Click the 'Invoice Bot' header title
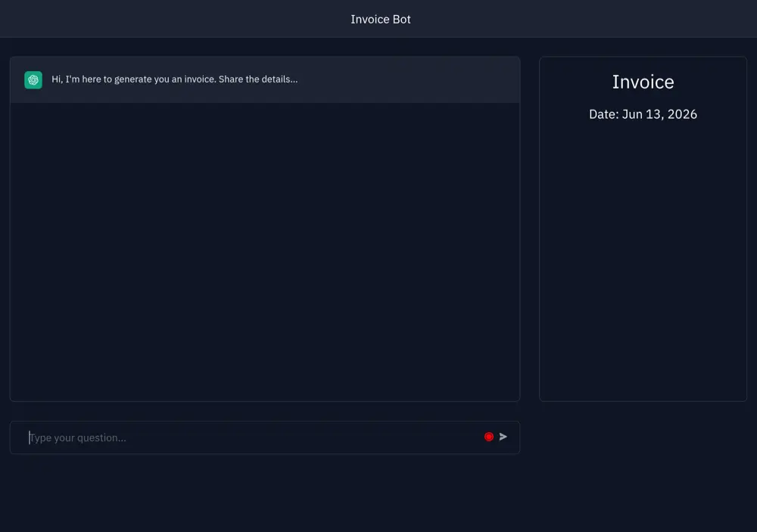Viewport: 757px width, 532px height. (x=381, y=20)
